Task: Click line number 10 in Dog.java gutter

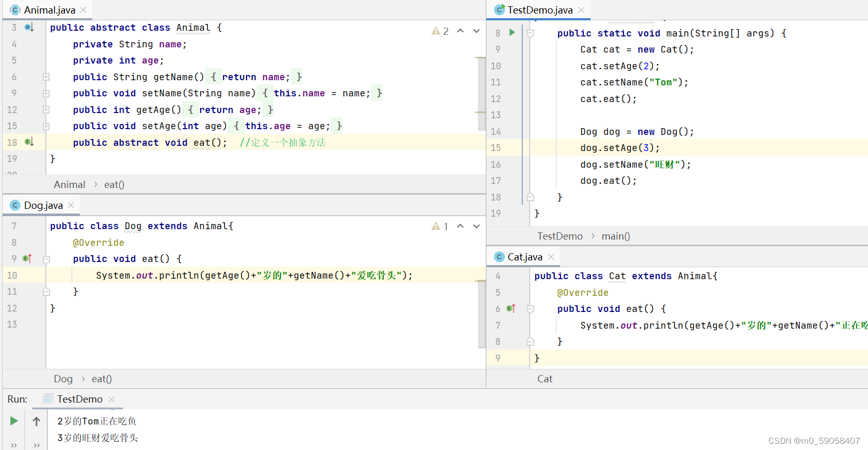Action: [x=12, y=275]
